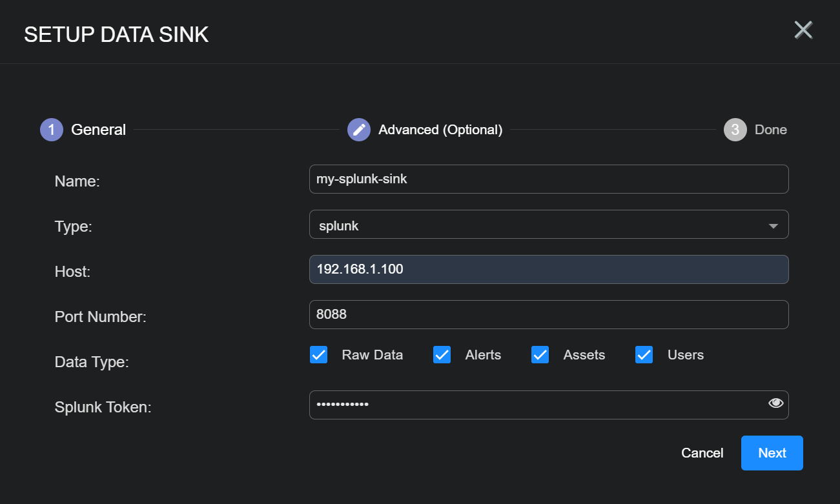Image resolution: width=840 pixels, height=504 pixels.
Task: Focus the Name field my-splunk-sink
Action: (x=549, y=179)
